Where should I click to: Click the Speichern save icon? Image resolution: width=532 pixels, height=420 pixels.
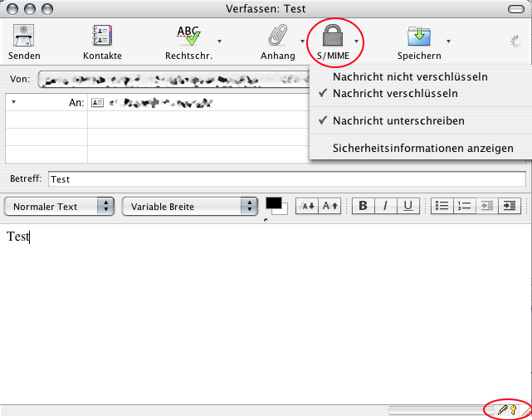pyautogui.click(x=418, y=38)
